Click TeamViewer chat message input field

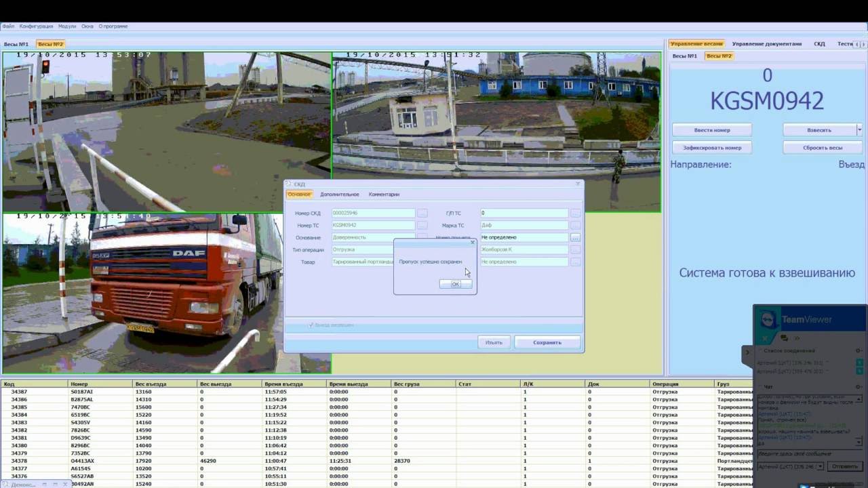point(809,453)
